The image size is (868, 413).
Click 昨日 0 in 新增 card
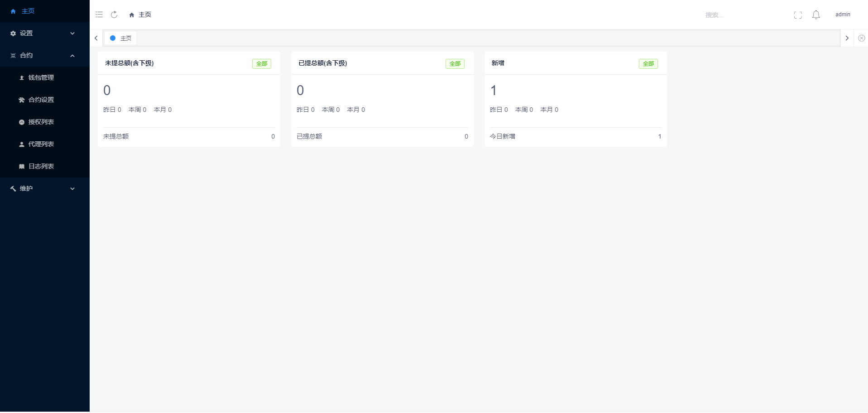(x=499, y=110)
